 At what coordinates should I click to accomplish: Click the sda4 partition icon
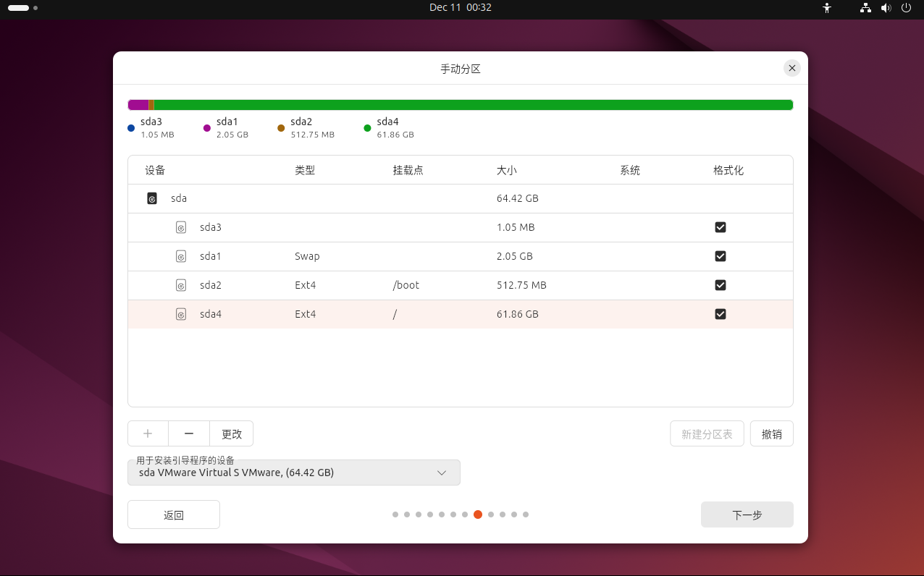(x=181, y=314)
